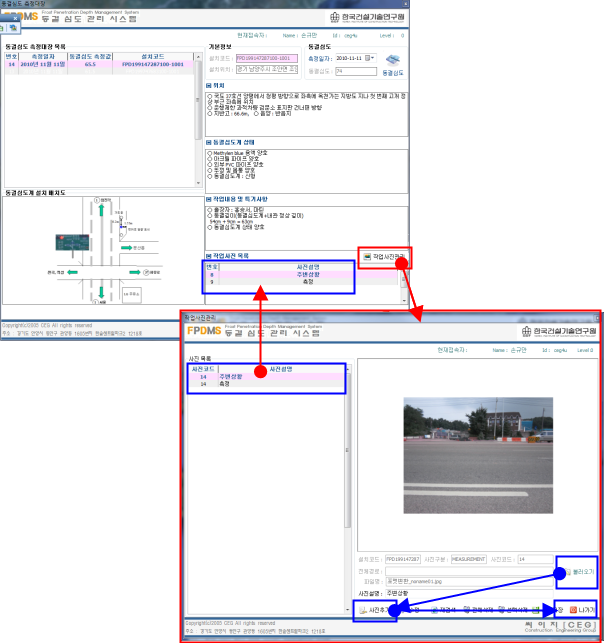Click the 사진코드 field showing 14
This screenshot has width=604, height=643.
[536, 559]
